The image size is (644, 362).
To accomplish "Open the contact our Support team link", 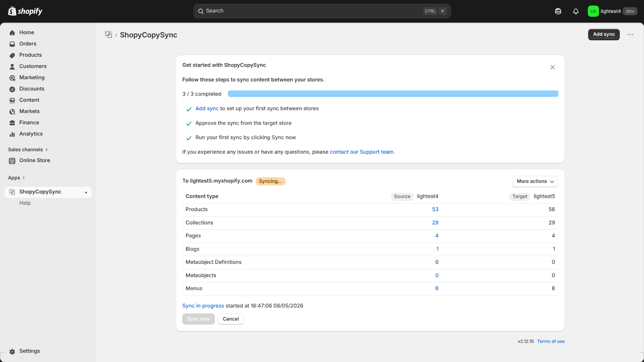I will [362, 152].
